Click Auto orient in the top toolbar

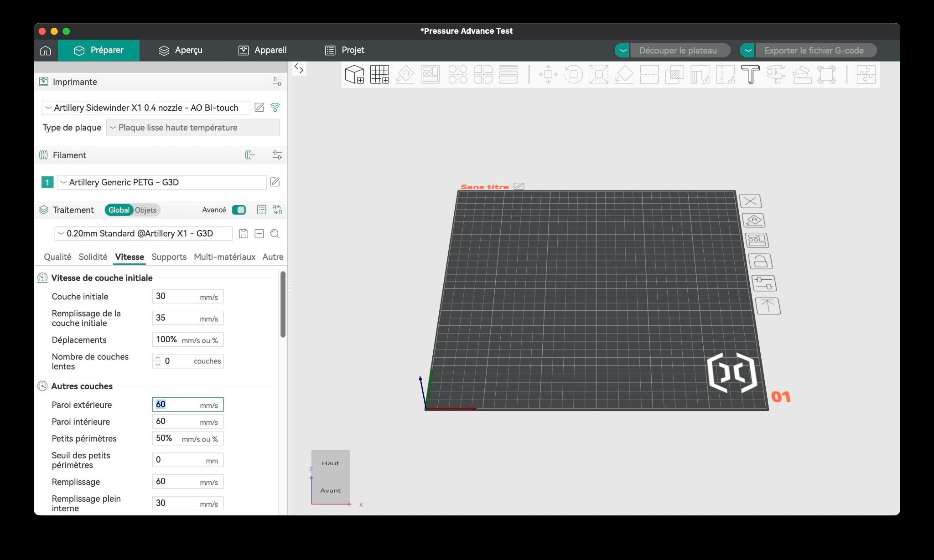pyautogui.click(x=405, y=74)
